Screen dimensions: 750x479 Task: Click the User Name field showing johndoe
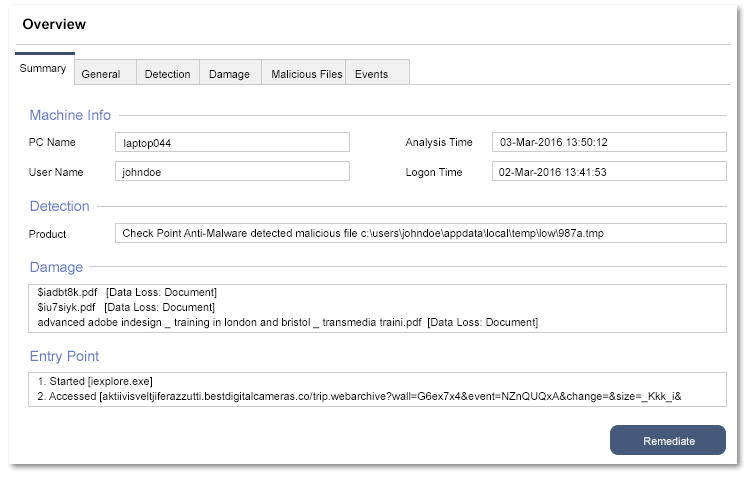click(x=232, y=172)
